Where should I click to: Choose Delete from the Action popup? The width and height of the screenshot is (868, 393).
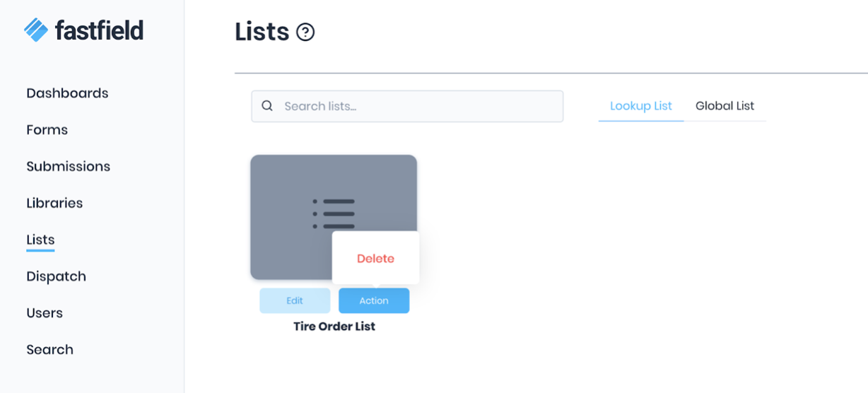(x=375, y=259)
